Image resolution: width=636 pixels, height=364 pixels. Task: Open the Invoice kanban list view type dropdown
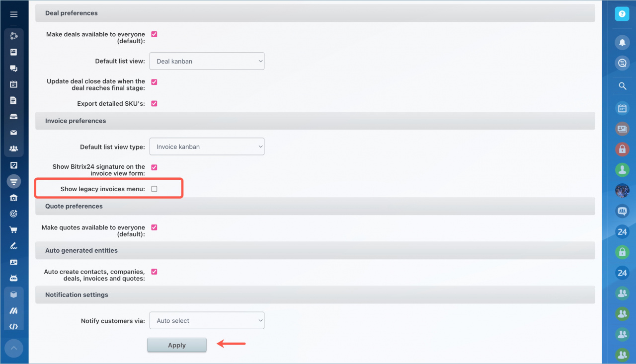click(207, 146)
